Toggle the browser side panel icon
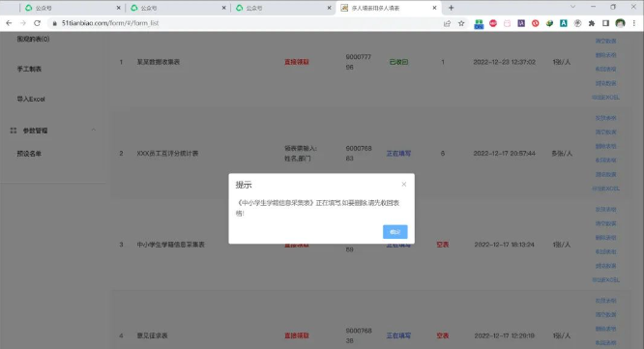 pyautogui.click(x=605, y=23)
